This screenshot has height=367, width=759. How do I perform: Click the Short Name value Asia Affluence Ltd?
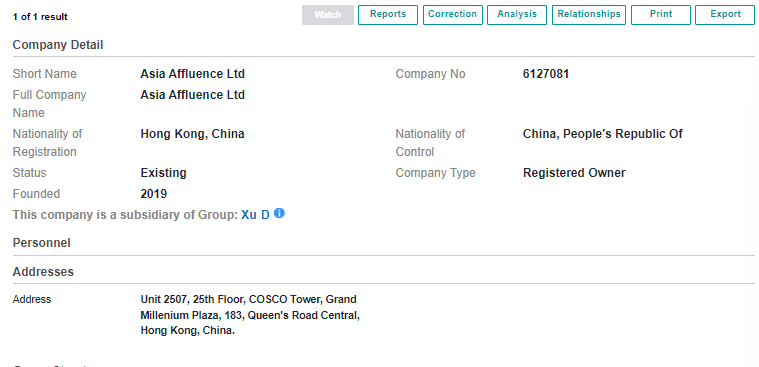click(193, 74)
